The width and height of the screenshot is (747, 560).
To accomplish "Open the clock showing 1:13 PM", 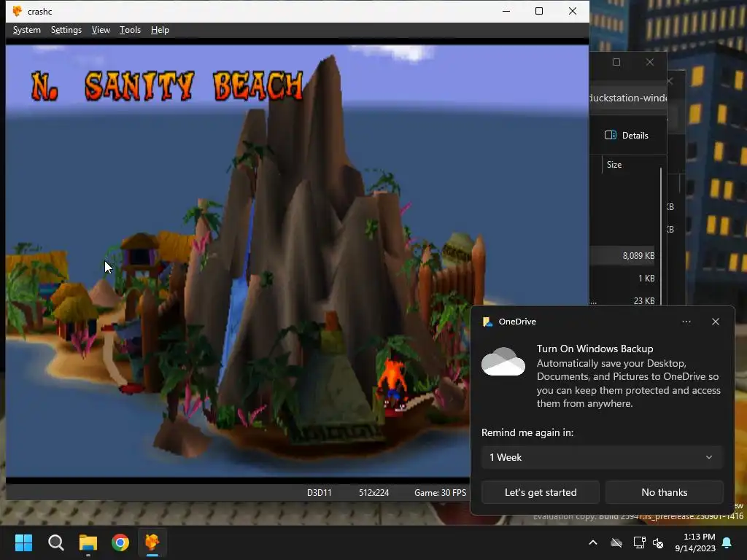I will [x=695, y=542].
